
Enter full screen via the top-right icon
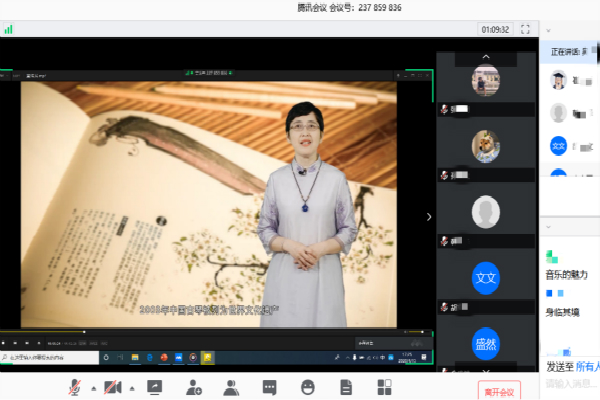coord(525,29)
